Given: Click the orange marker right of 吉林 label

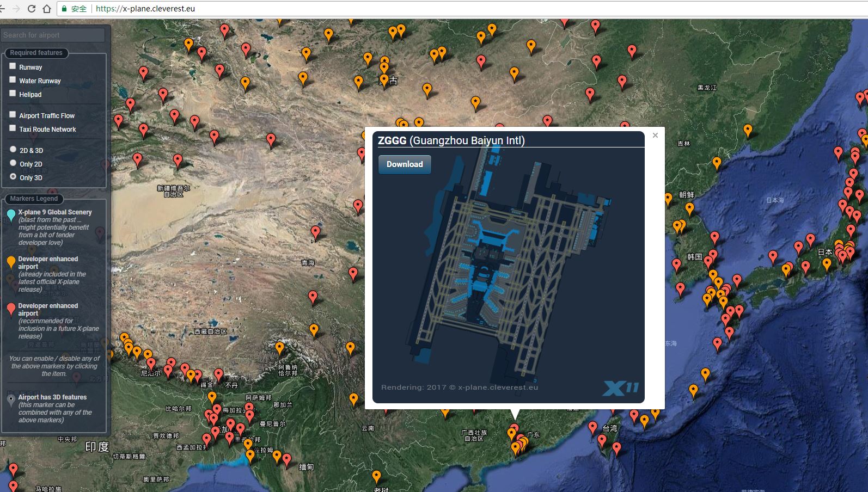Looking at the screenshot, I should click(717, 163).
